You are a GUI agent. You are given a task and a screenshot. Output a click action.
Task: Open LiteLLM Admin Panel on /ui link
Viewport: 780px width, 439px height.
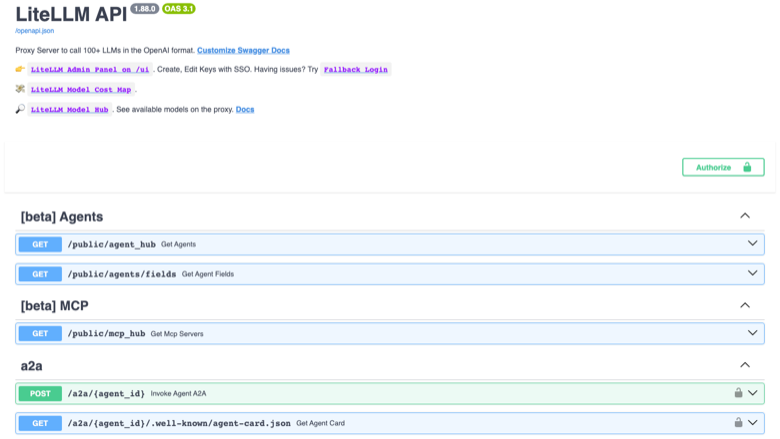point(90,70)
